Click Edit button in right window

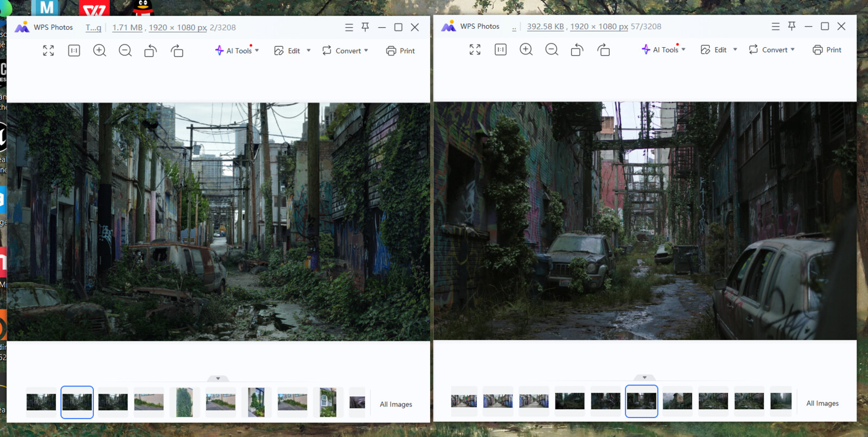pos(714,49)
